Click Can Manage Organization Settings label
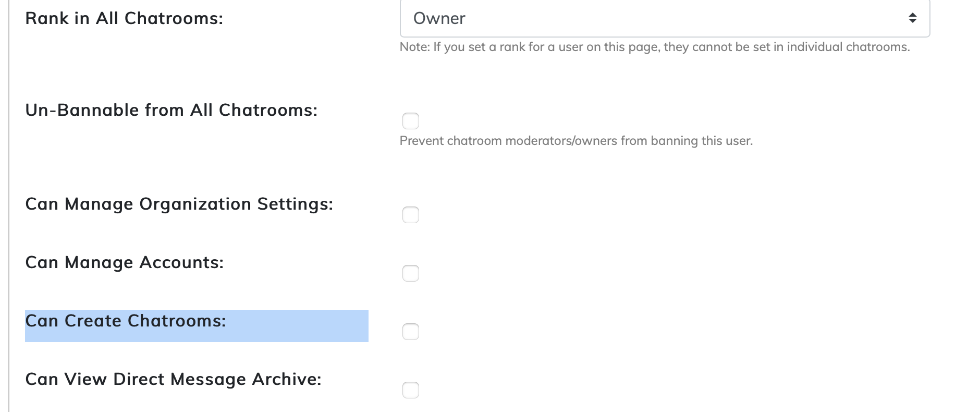Viewport: 980px width, 412px height. pos(179,204)
